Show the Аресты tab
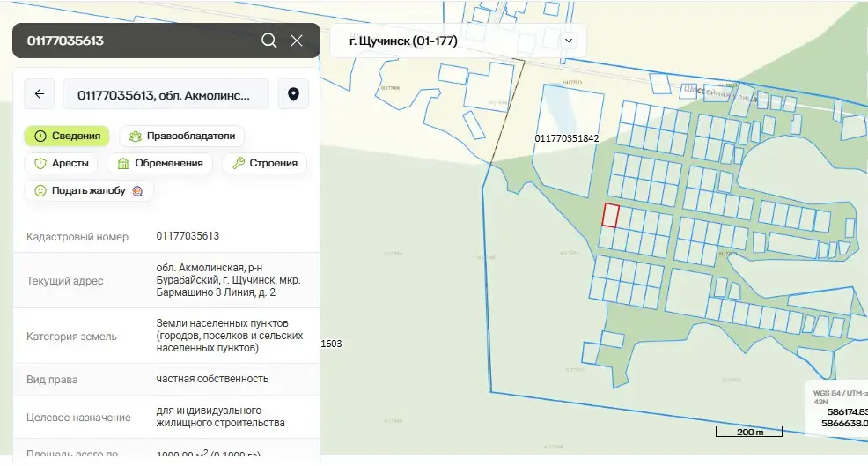Screen dimensions: 868x466 (61, 163)
